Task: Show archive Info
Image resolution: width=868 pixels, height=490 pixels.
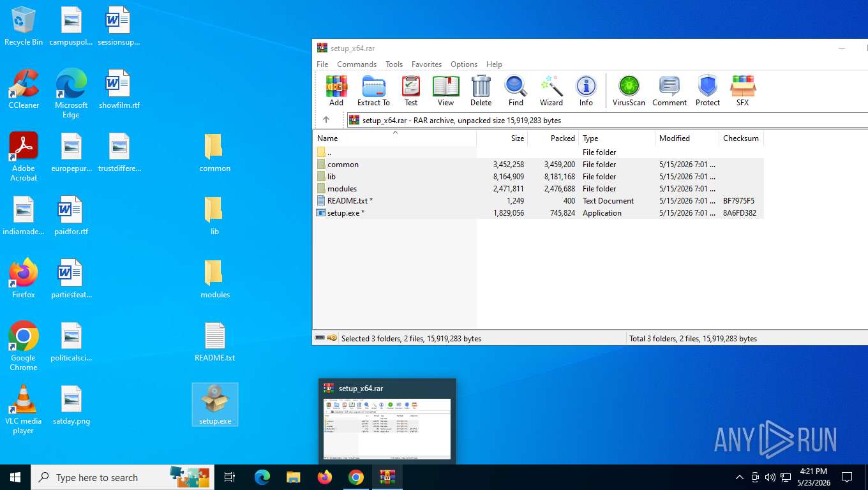Action: [x=586, y=91]
